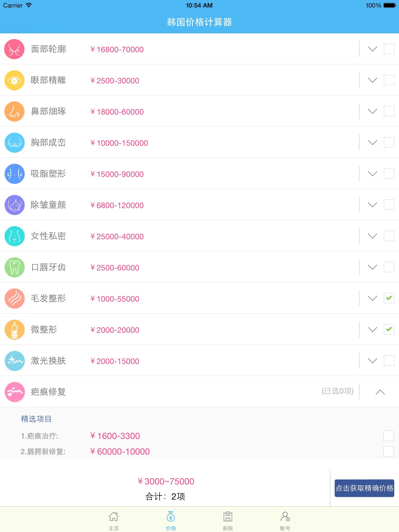Uncheck the 毛发整形 checkbox

coord(389,298)
